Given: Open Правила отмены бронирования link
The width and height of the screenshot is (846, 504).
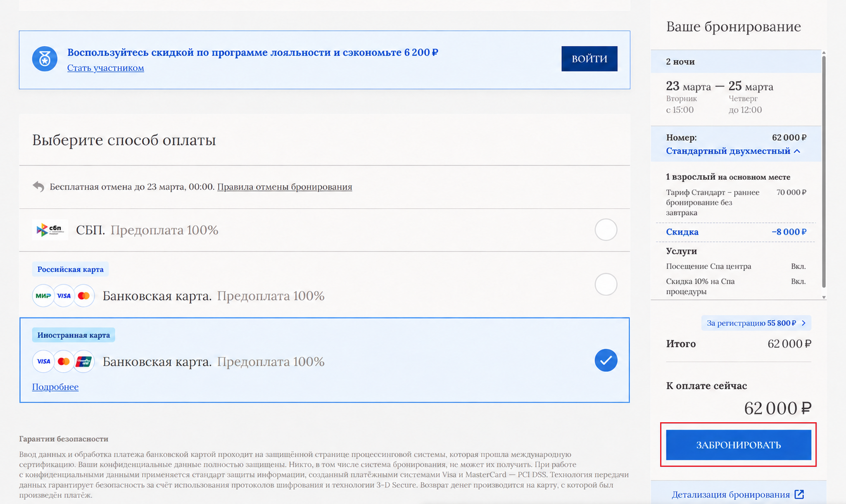Looking at the screenshot, I should 285,187.
